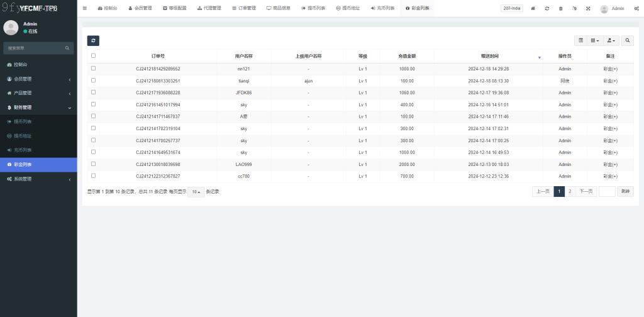This screenshot has width=644, height=317.
Task: Click the table refresh button
Action: click(93, 40)
